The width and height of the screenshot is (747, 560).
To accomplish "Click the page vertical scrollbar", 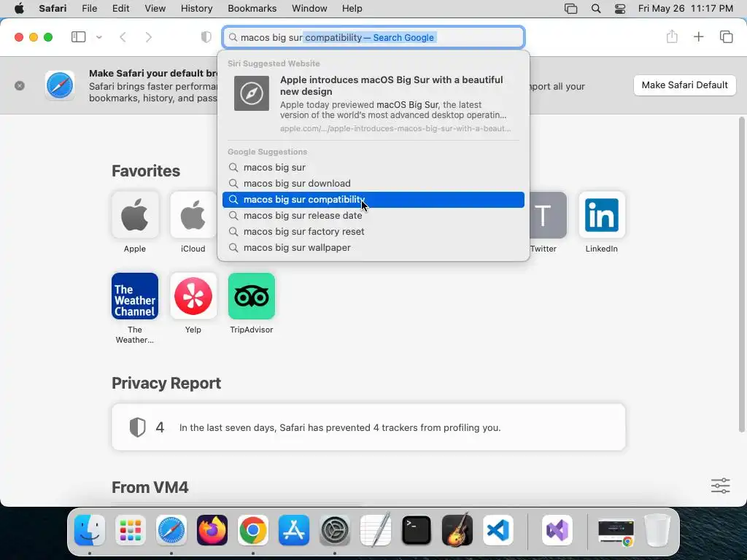I will (x=742, y=275).
